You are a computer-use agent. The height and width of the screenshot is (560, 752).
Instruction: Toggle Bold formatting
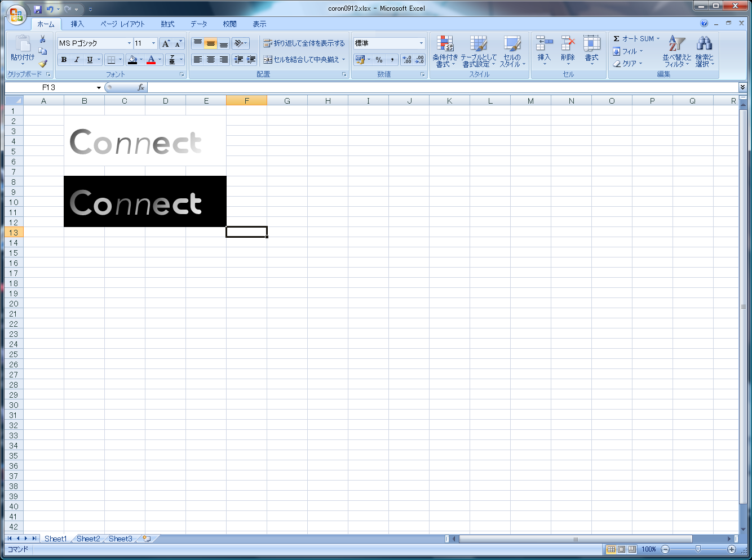tap(64, 60)
